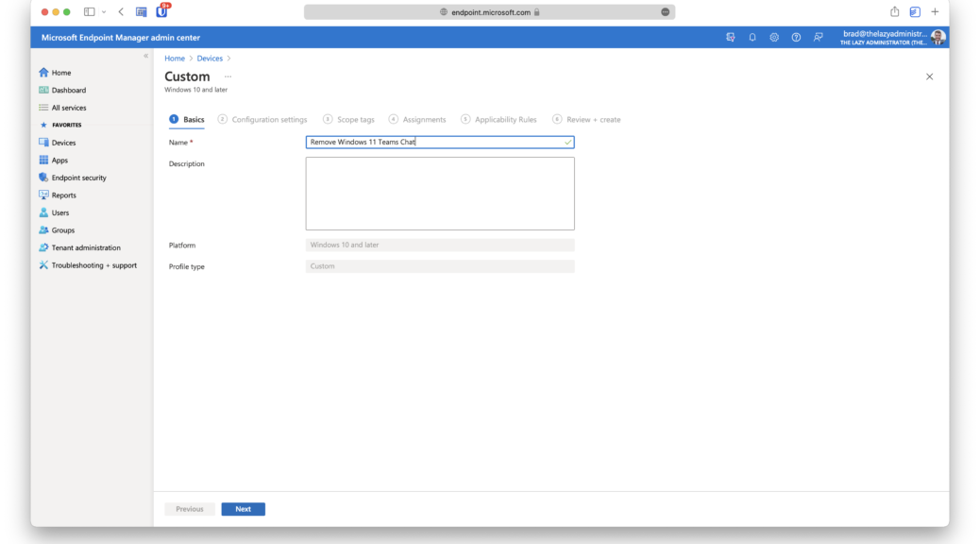The image size is (980, 544).
Task: Open the page options button in address bar
Action: pos(665,12)
